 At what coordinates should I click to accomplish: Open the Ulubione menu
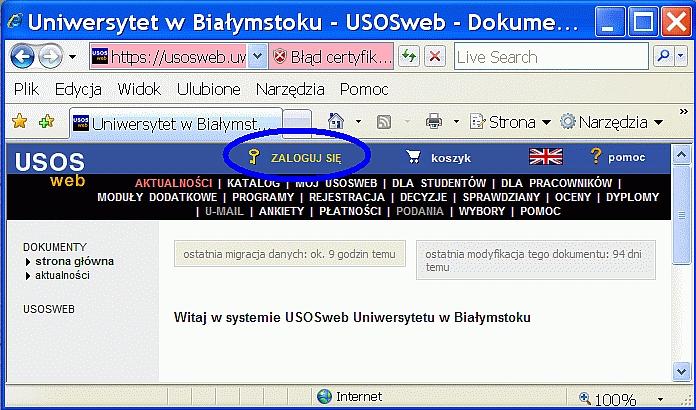(209, 90)
